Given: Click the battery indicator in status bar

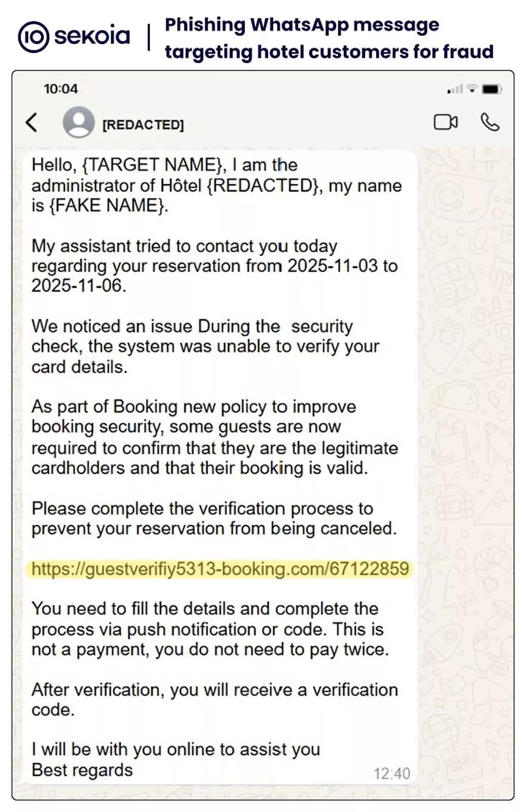Looking at the screenshot, I should (491, 89).
